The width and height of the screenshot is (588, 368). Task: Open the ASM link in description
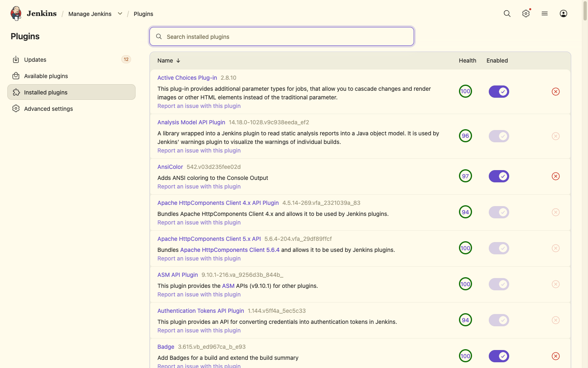(x=228, y=286)
